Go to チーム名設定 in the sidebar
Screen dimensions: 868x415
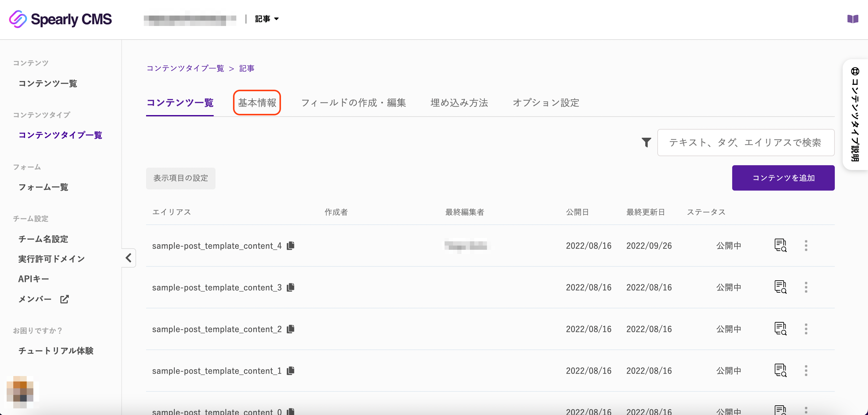[x=43, y=239]
